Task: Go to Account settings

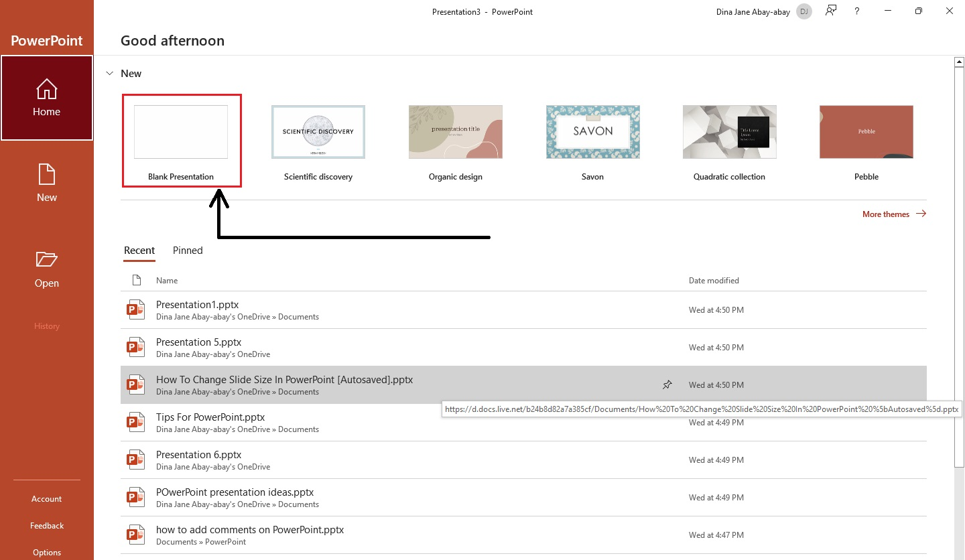Action: 46,498
